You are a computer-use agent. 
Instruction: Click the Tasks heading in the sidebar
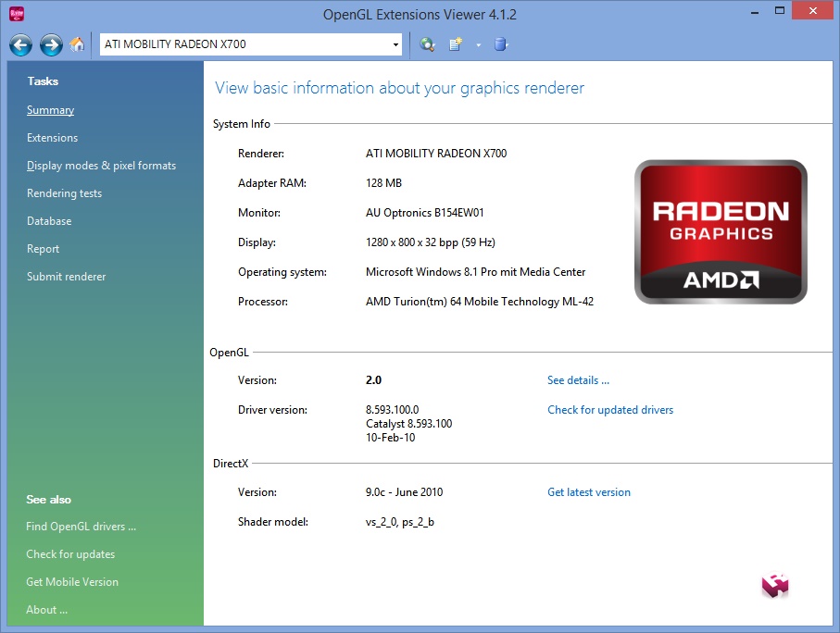coord(43,81)
